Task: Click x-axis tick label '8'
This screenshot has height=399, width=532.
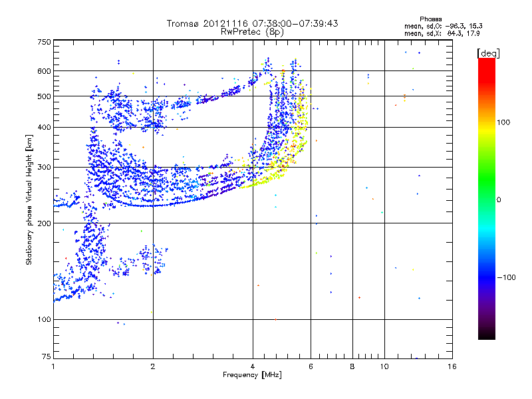Action: click(352, 366)
